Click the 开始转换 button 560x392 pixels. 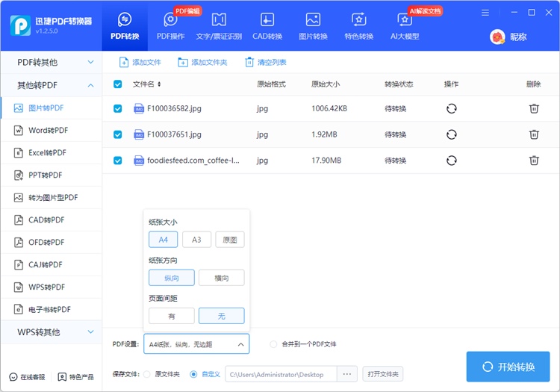(x=508, y=367)
